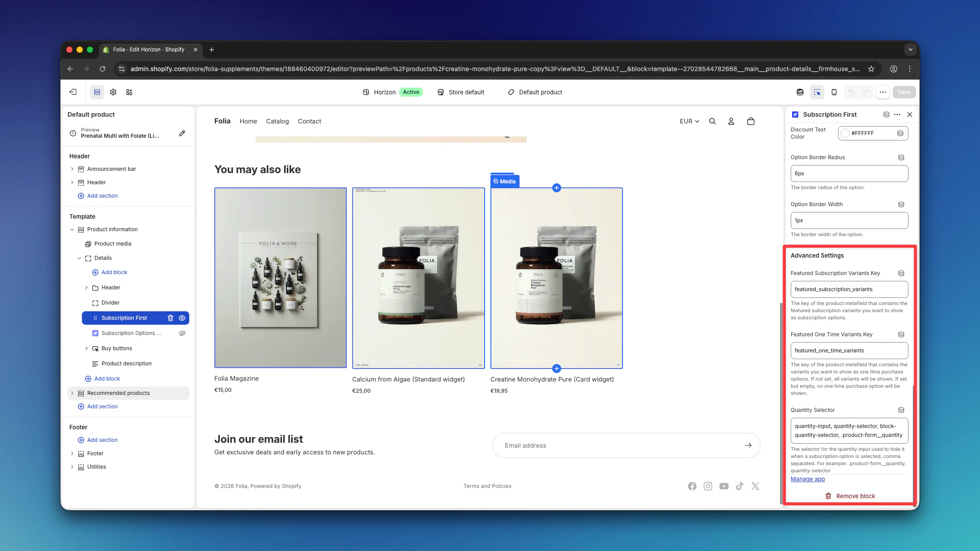Edit the Option Border Width field
Viewport: 980px width, 551px height.
point(849,220)
